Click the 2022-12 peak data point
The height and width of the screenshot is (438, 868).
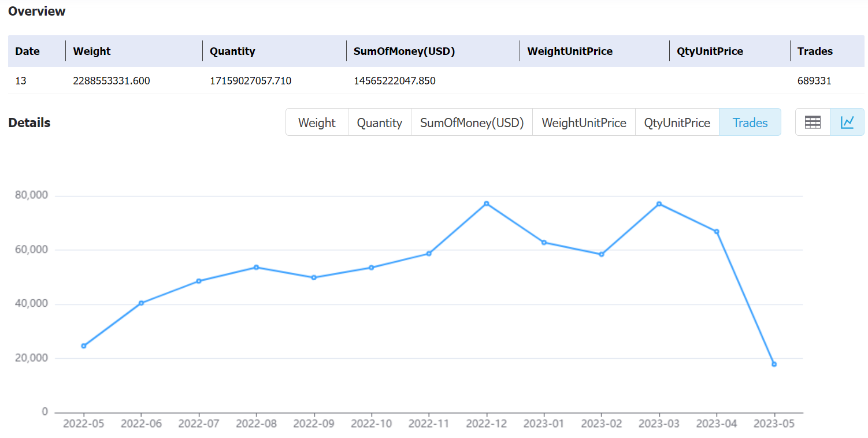click(487, 203)
